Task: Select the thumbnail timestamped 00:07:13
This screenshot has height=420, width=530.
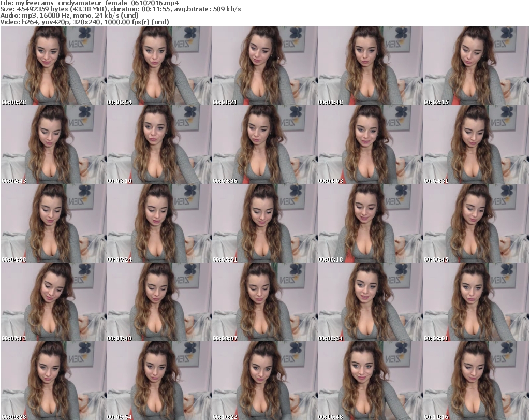Action: tap(53, 302)
